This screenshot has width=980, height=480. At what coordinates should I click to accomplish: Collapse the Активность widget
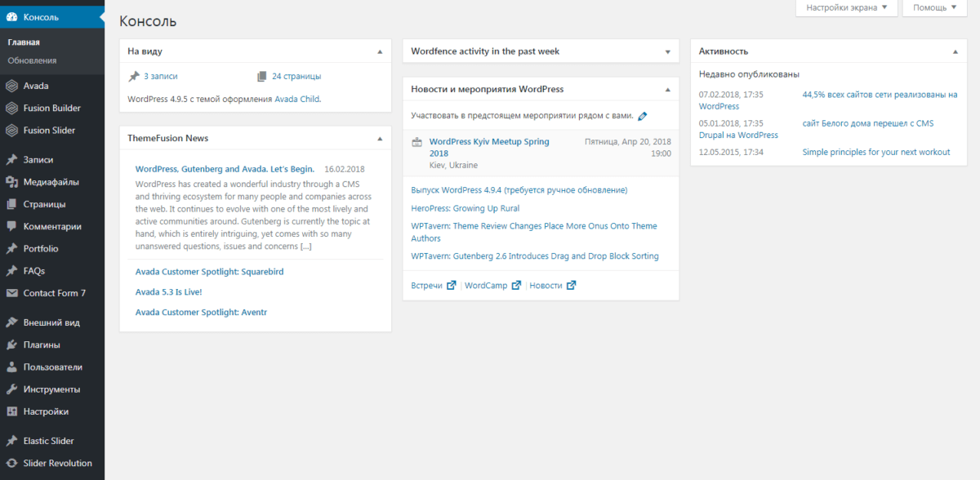[x=955, y=51]
